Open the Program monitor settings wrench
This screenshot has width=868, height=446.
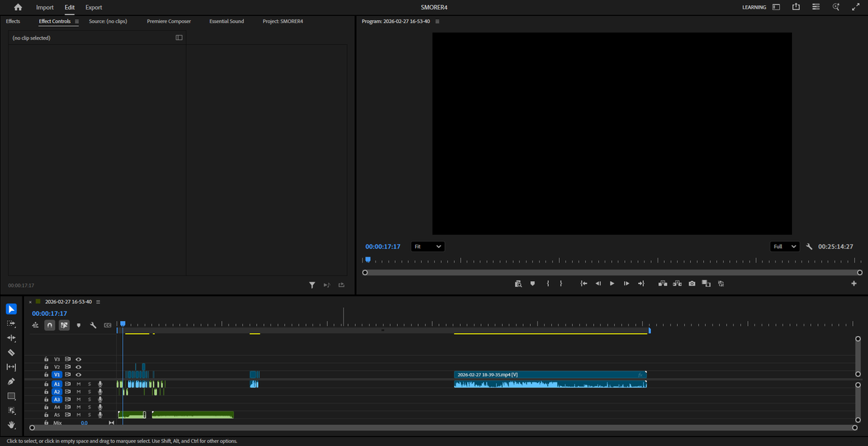pos(809,246)
